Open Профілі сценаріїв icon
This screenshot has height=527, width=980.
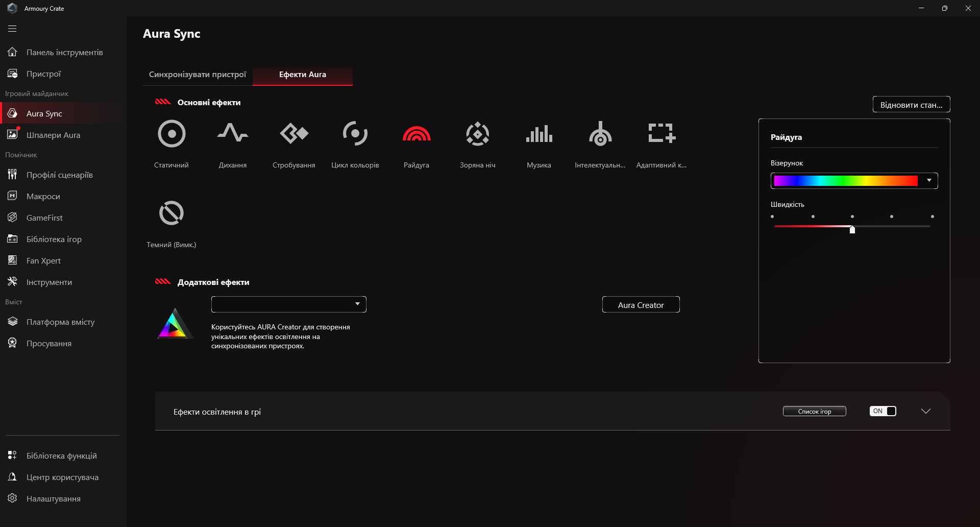tap(12, 175)
